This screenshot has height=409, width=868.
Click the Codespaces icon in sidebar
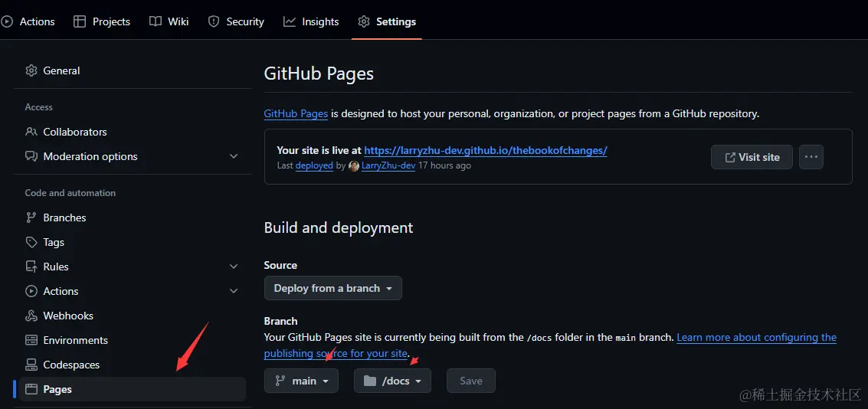tap(31, 365)
